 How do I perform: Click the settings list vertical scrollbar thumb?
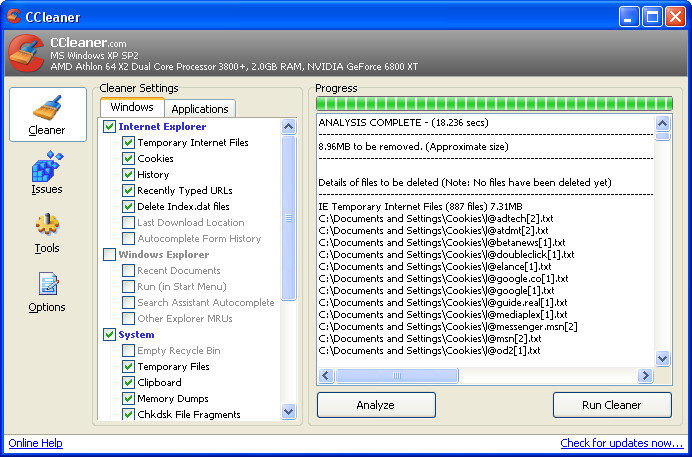(289, 218)
